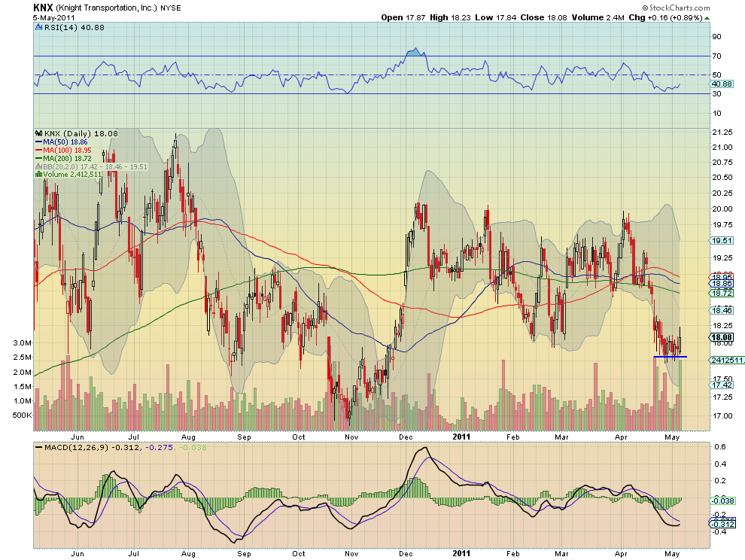
Task: Click the RSI(14) legend icon
Action: (39, 28)
